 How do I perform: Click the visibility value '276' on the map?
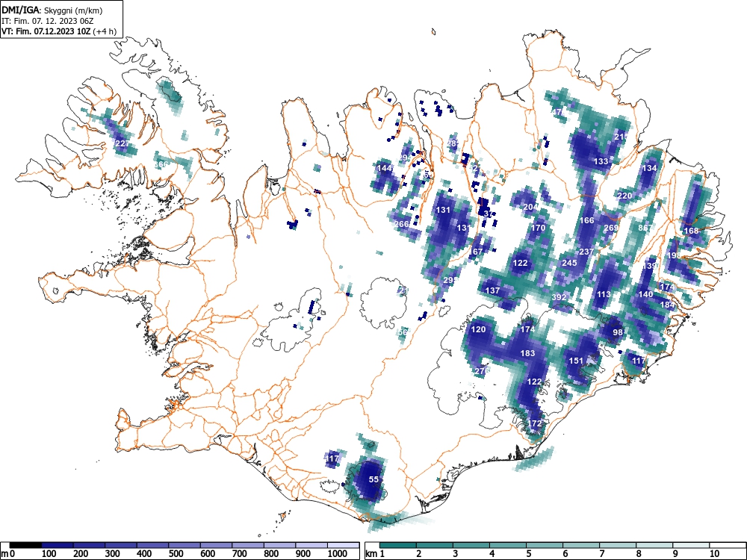[x=482, y=371]
